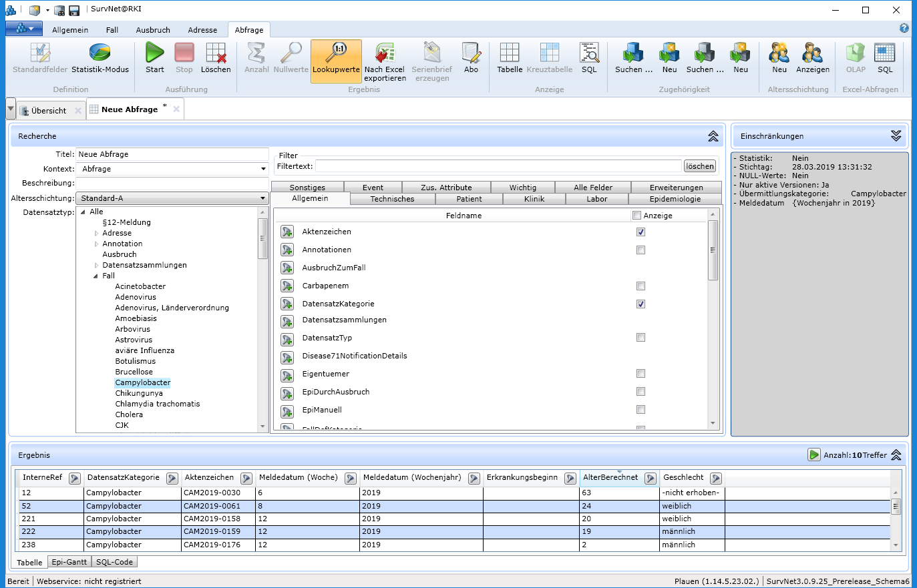The height and width of the screenshot is (588, 917).
Task: Check the Carbapenem Anzeige checkbox
Action: [x=640, y=286]
